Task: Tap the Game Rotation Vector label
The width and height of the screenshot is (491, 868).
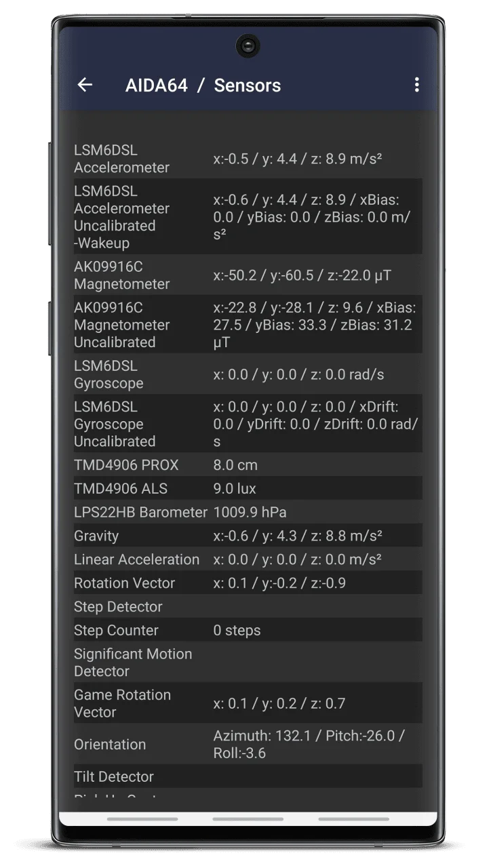Action: coord(122,703)
